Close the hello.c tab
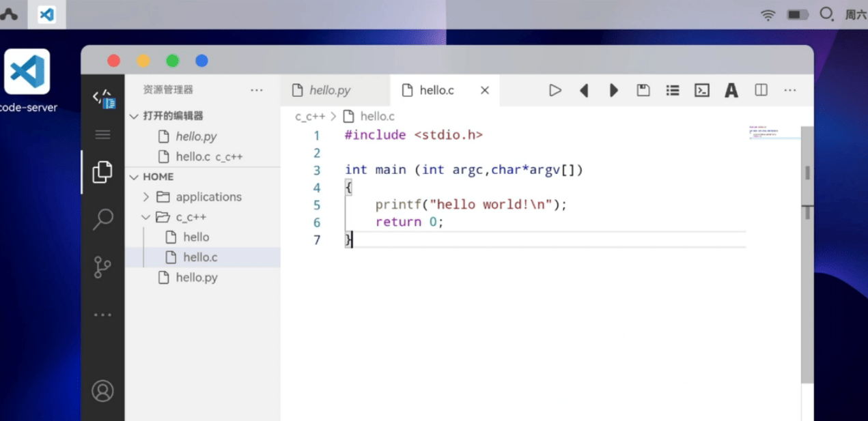The height and width of the screenshot is (421, 868). pos(484,90)
